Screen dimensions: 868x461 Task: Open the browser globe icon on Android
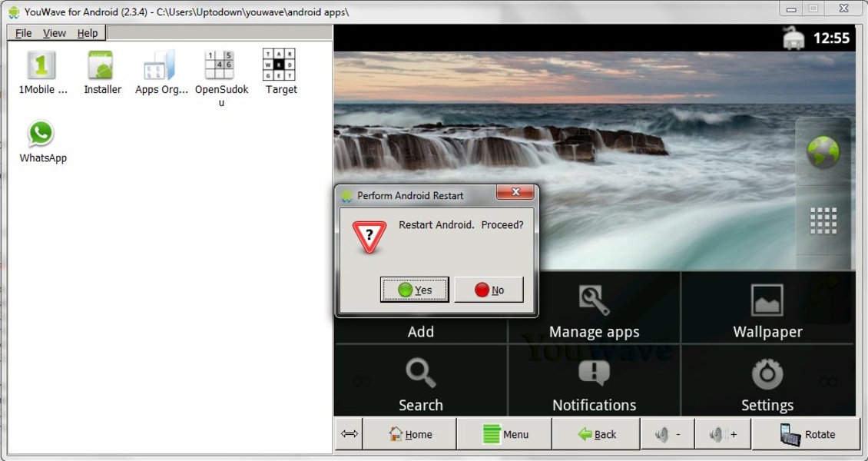tap(823, 152)
